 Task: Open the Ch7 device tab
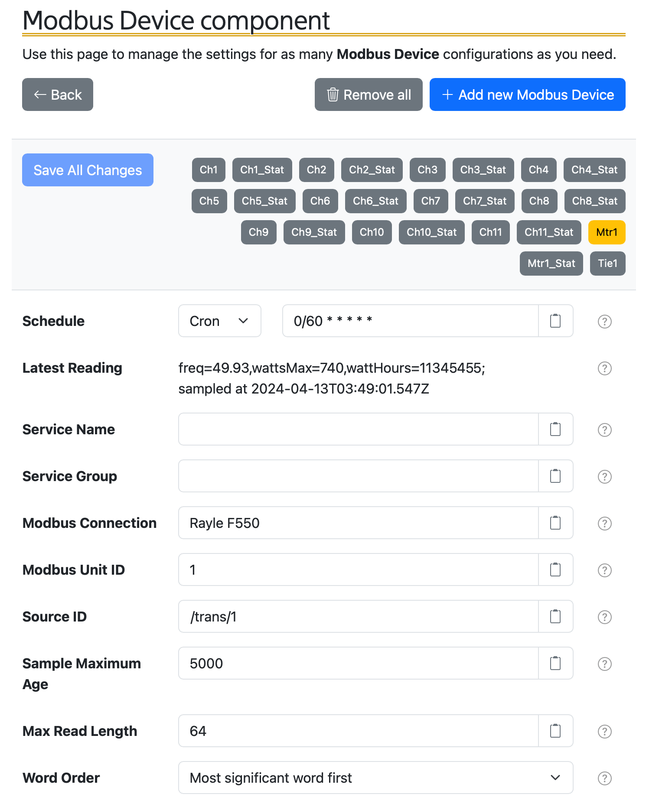pos(431,201)
